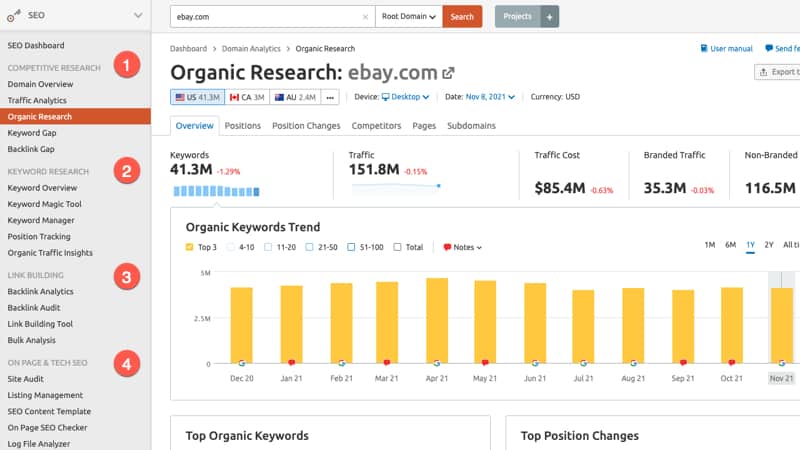Switch to the Pages tab

pos(424,126)
